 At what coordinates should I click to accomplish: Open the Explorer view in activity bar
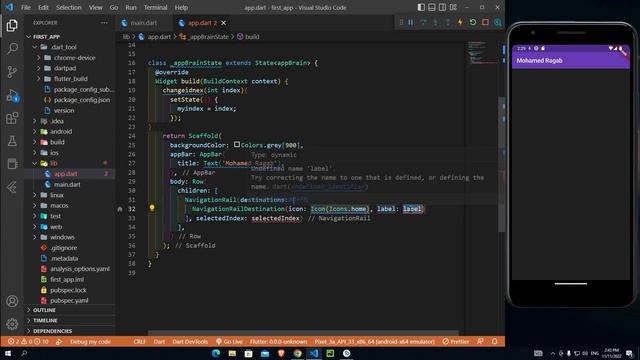(x=12, y=26)
